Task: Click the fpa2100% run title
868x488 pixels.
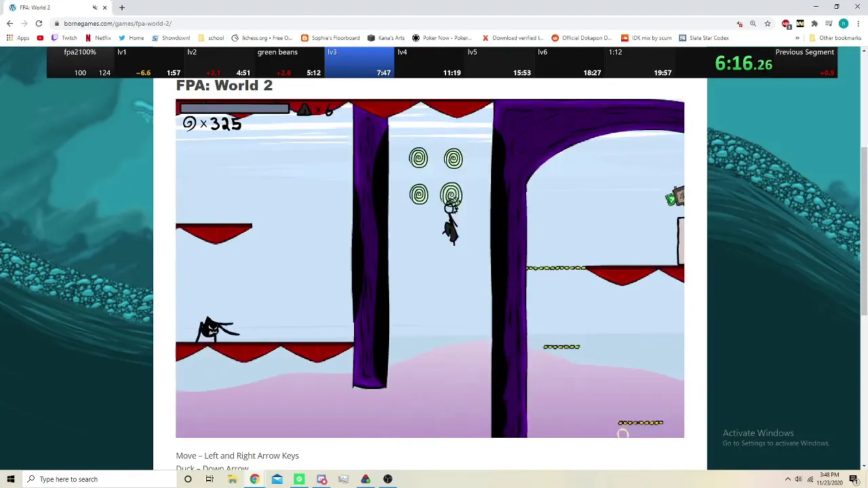Action: pyautogui.click(x=80, y=52)
